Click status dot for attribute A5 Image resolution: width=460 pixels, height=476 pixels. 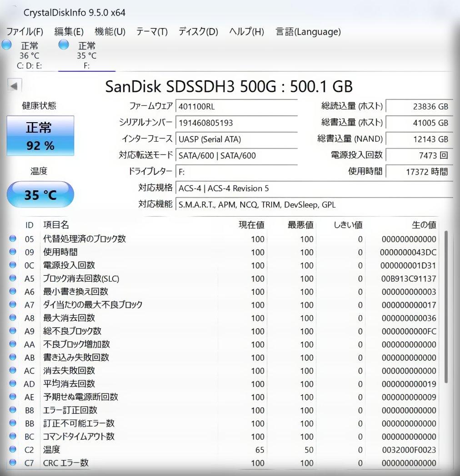(x=13, y=278)
